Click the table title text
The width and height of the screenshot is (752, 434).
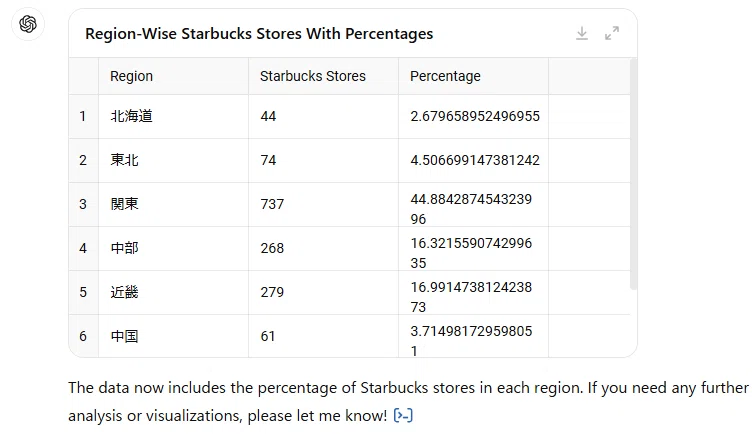tap(259, 34)
